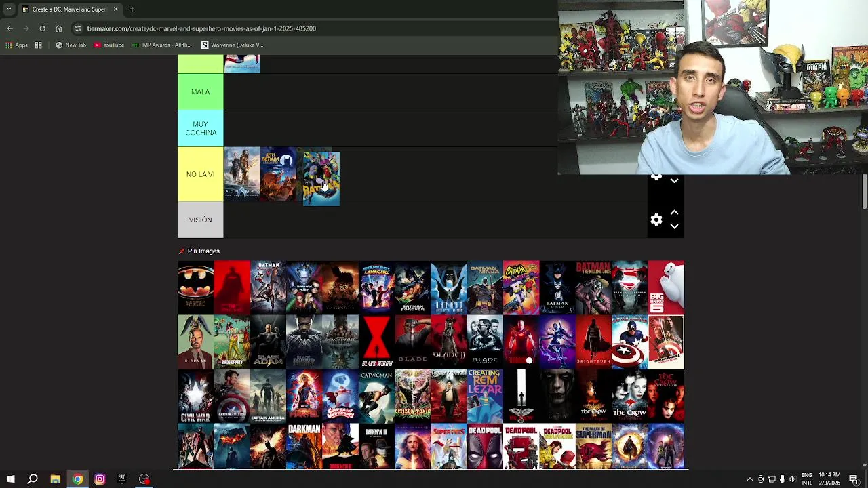This screenshot has width=868, height=488.
Task: Pick the Captain Marvel poster
Action: pos(304,396)
